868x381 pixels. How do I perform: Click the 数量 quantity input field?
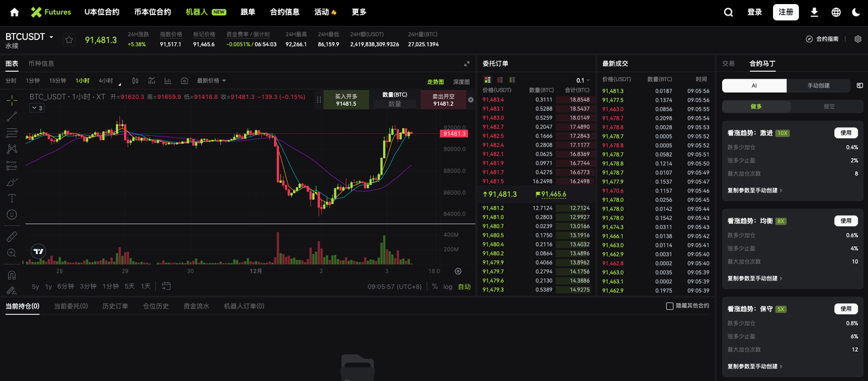[x=395, y=104]
